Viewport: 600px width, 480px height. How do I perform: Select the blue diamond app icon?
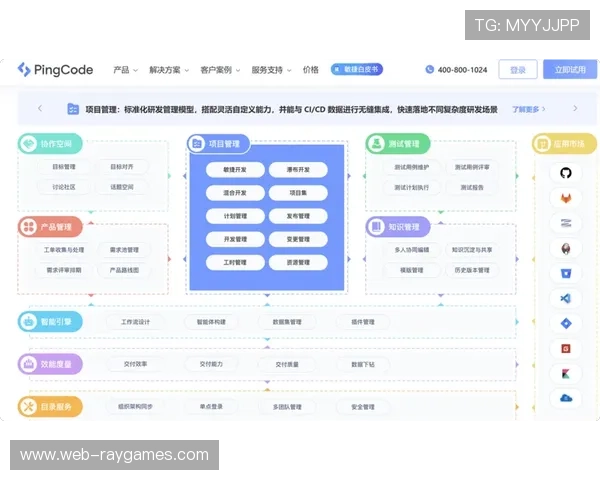[566, 323]
